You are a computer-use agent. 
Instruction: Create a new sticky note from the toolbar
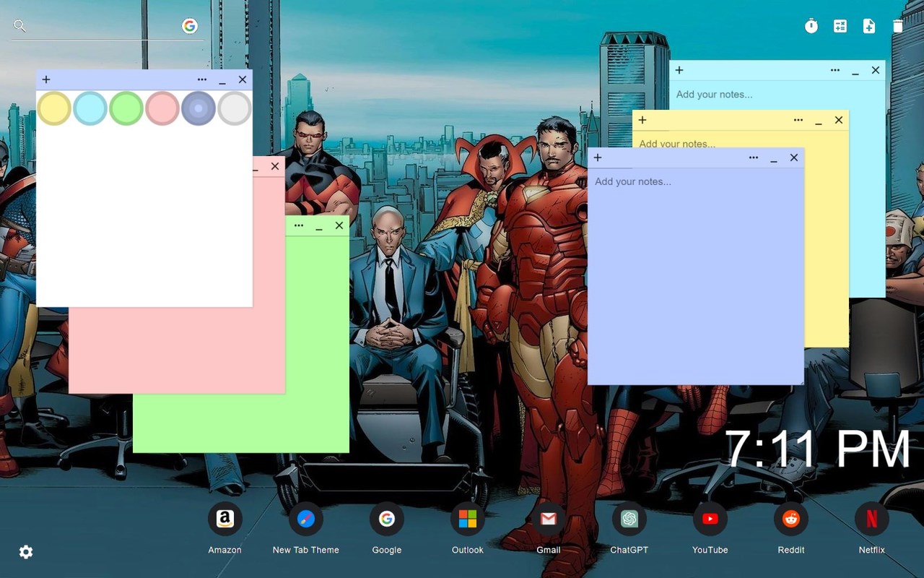869,26
